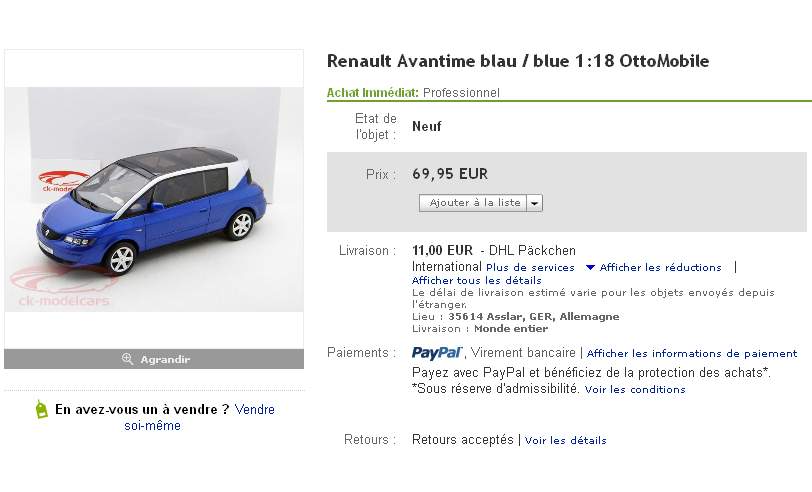Click the magnifier icon beside Agrandir
812x492 pixels.
(x=127, y=359)
